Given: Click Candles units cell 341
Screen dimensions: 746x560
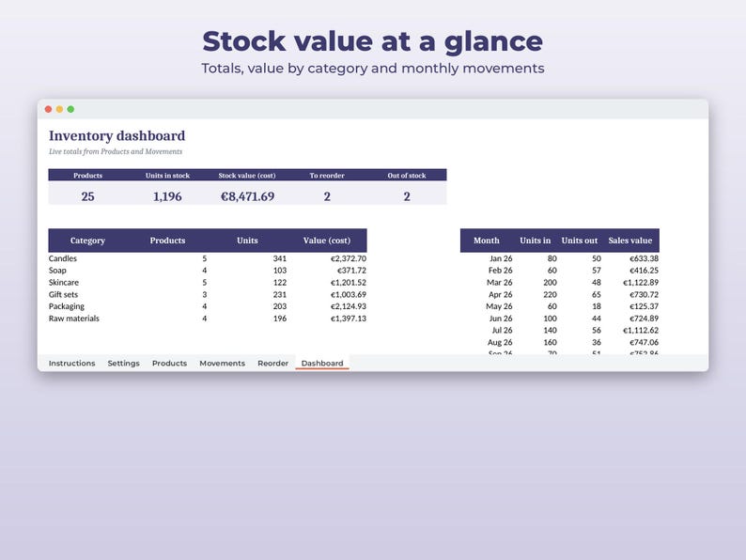Looking at the screenshot, I should [280, 258].
